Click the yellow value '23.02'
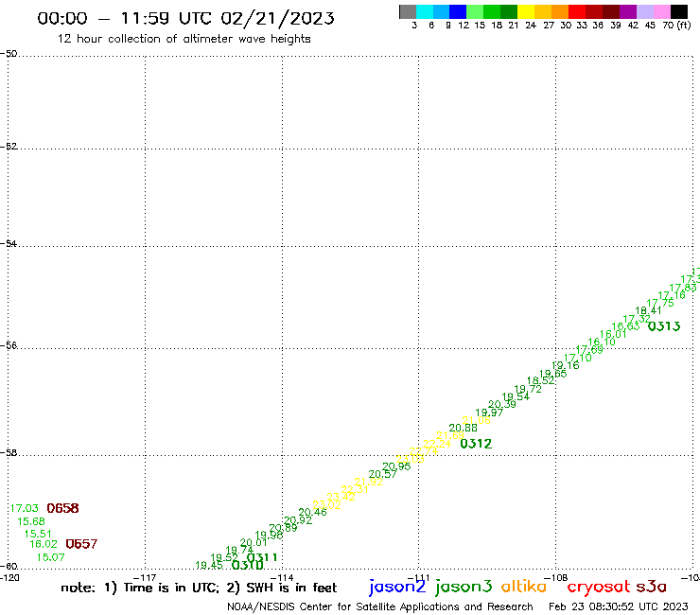The image size is (700, 615). (x=326, y=505)
